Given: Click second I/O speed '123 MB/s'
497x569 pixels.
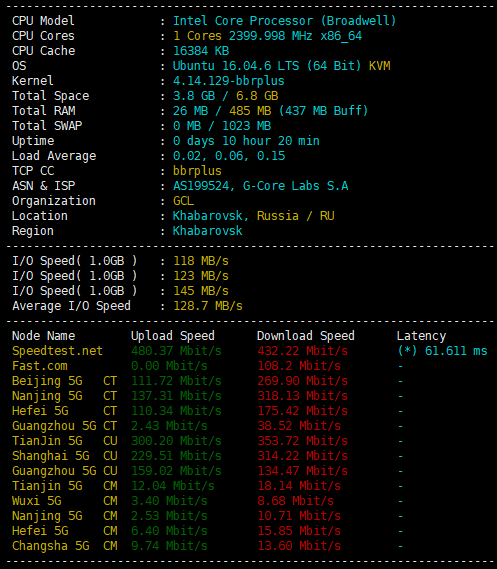Looking at the screenshot, I should tap(201, 276).
